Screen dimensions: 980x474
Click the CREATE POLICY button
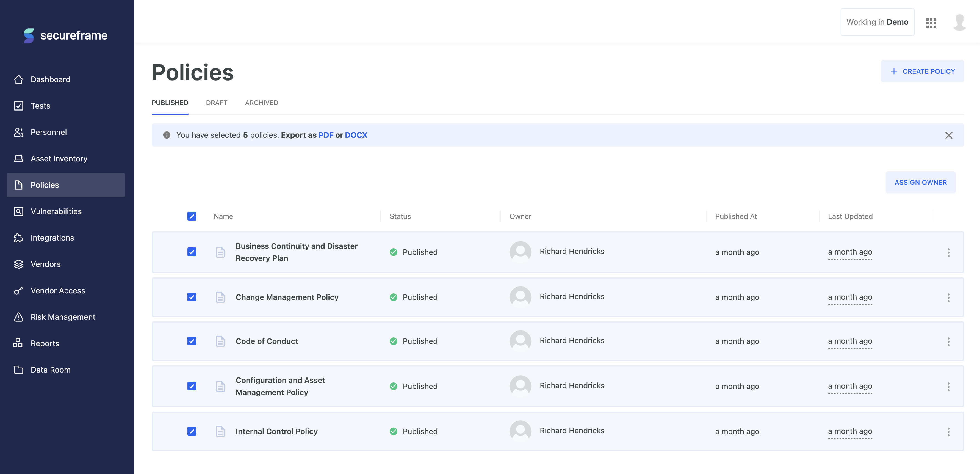coord(922,71)
